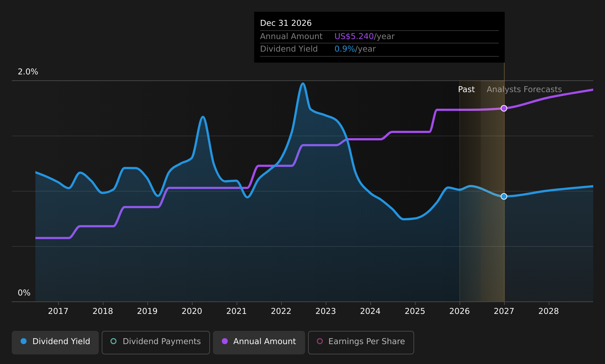The width and height of the screenshot is (605, 364).
Task: Click the 2023 x-axis label
Action: tap(326, 311)
